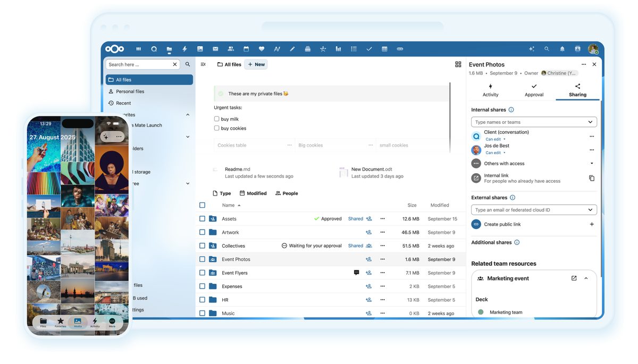This screenshot has height=364, width=638.
Task: Open Marketing event in new window icon
Action: [x=574, y=278]
